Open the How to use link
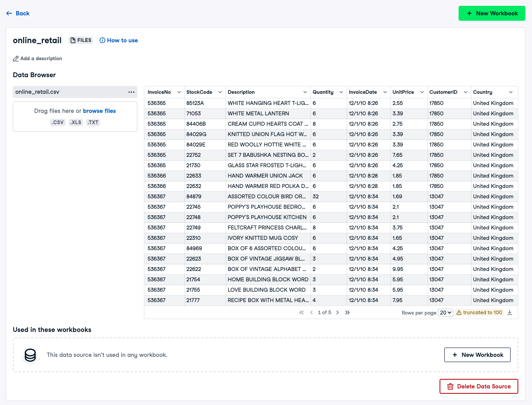 [x=119, y=40]
